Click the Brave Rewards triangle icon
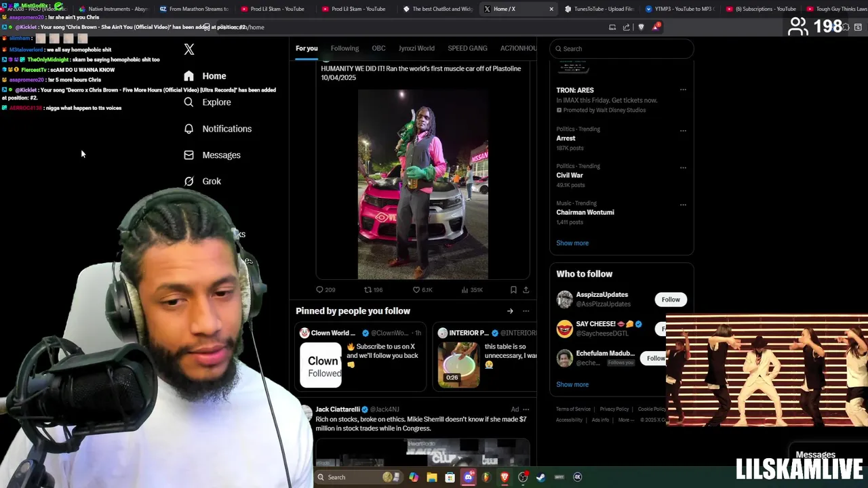Screen dimensions: 868x488 coord(656,27)
